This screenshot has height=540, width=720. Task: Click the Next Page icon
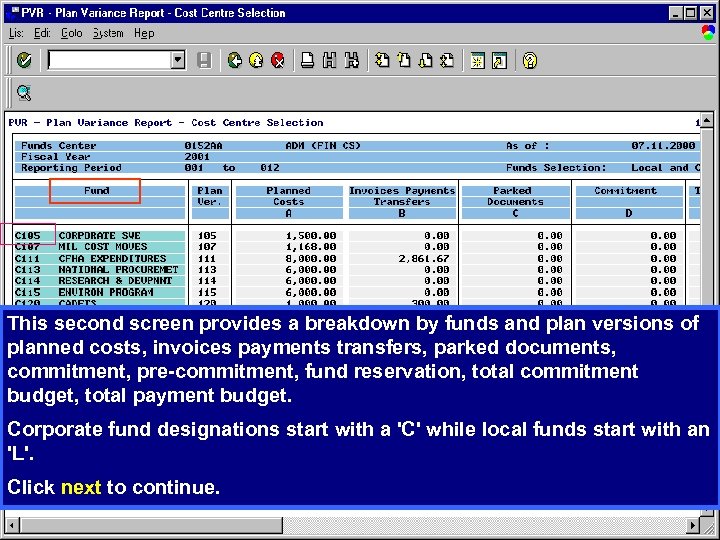(x=426, y=60)
